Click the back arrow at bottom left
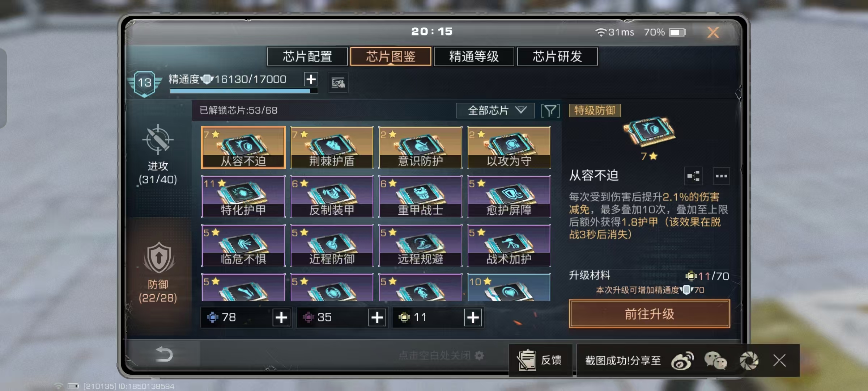868x391 pixels. (164, 354)
